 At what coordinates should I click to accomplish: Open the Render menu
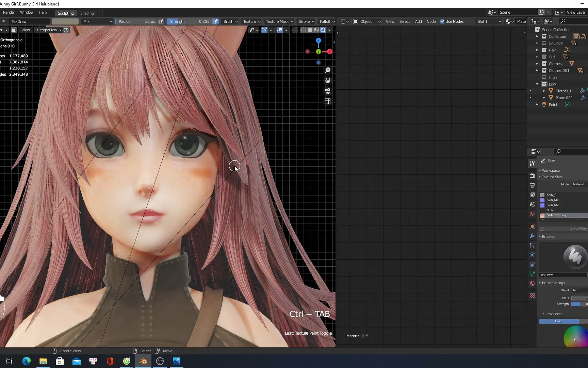[9, 12]
